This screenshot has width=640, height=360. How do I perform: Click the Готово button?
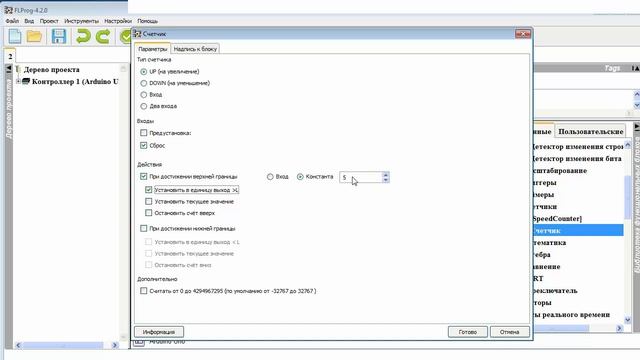[x=468, y=332]
